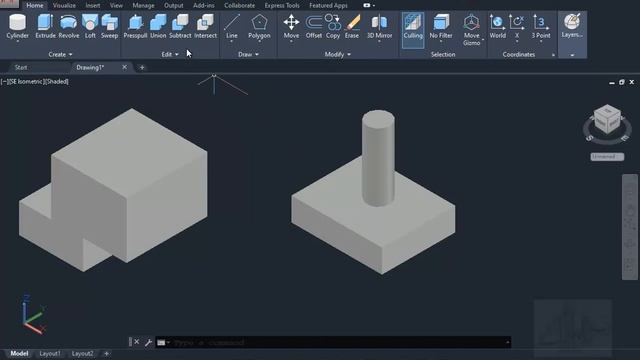The height and width of the screenshot is (360, 640).
Task: Add a new drawing tab
Action: (142, 67)
